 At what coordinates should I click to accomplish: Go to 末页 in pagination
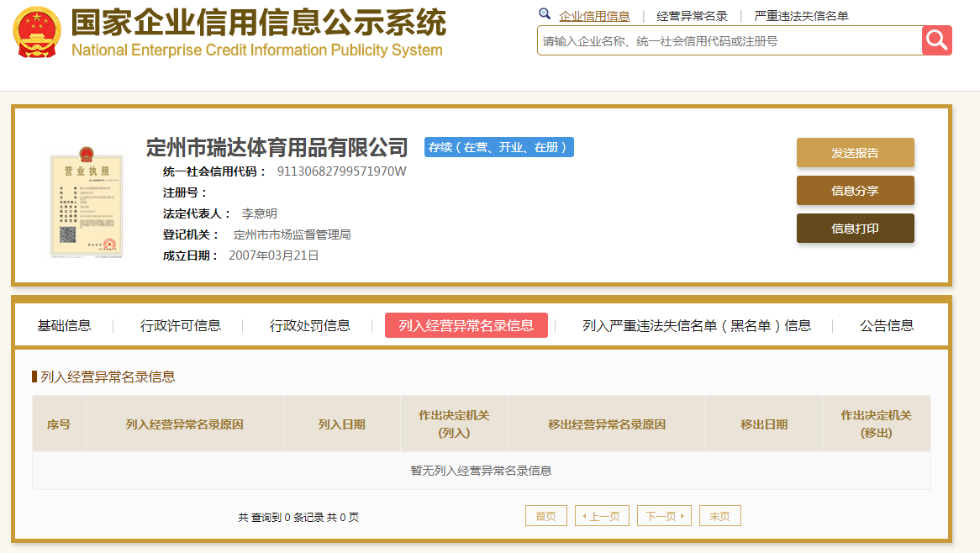pos(720,515)
